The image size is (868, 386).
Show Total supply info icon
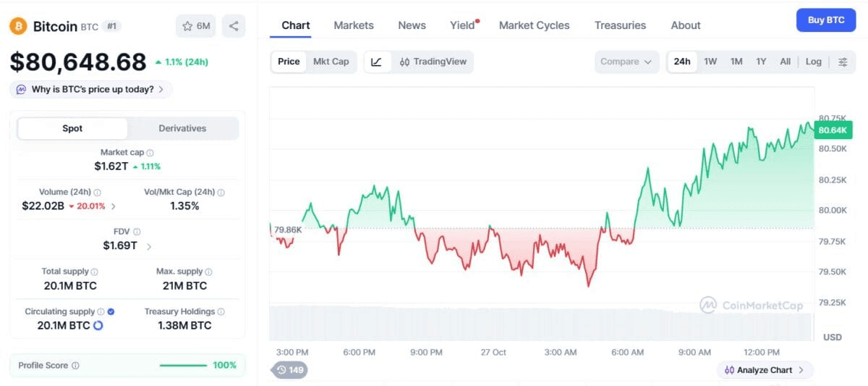pos(94,272)
